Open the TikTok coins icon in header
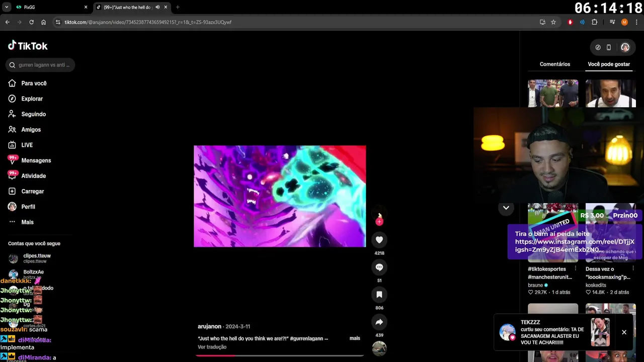The width and height of the screenshot is (644, 362). pos(598,47)
